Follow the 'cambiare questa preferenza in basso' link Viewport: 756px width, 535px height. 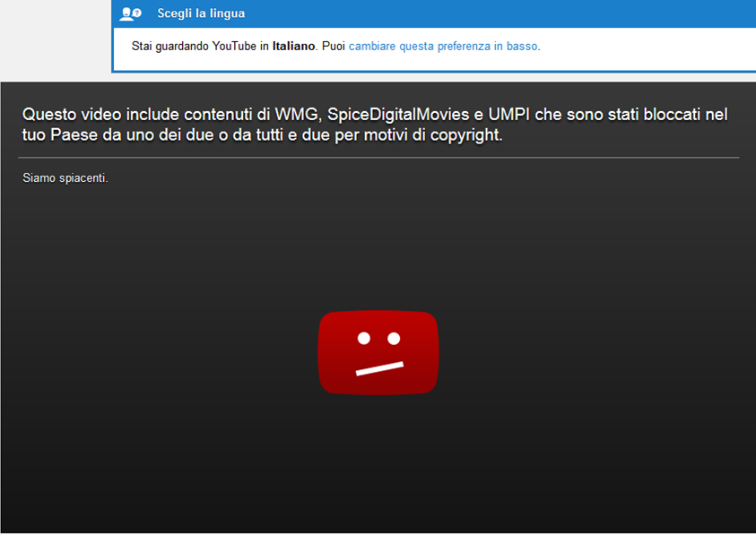(444, 46)
